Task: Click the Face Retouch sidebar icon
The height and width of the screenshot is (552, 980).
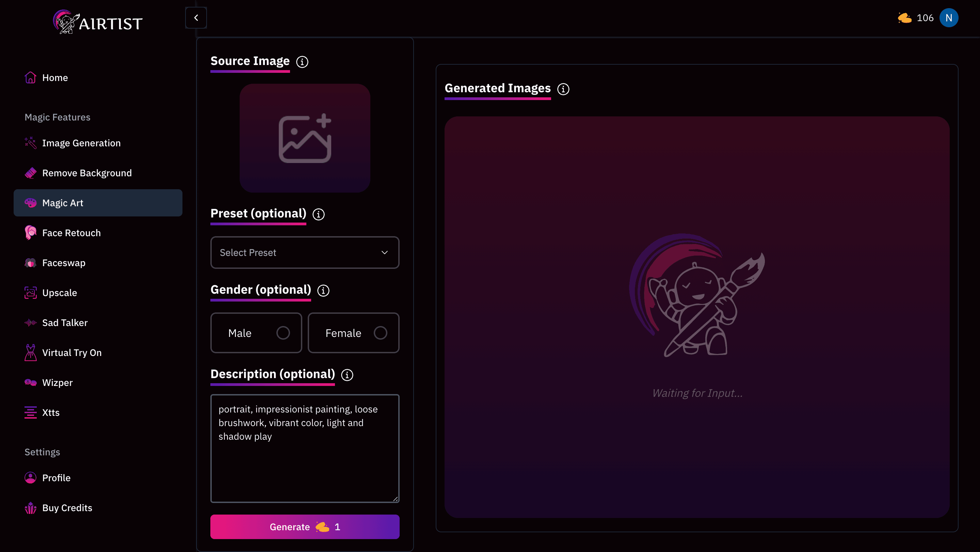Action: click(30, 232)
